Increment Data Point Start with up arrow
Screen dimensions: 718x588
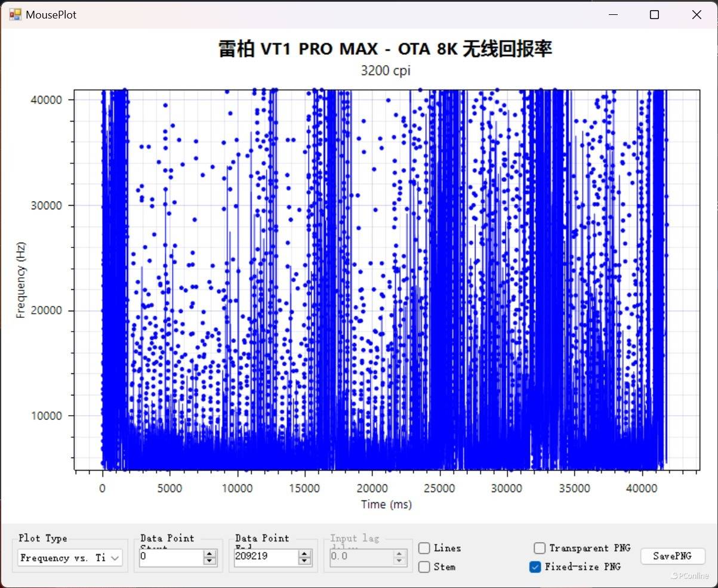click(209, 554)
